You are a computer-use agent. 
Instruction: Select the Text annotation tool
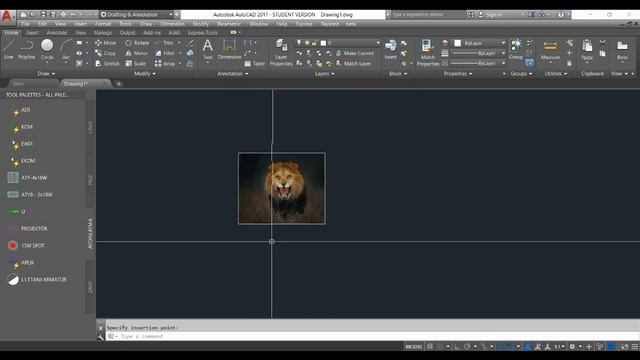[x=207, y=49]
